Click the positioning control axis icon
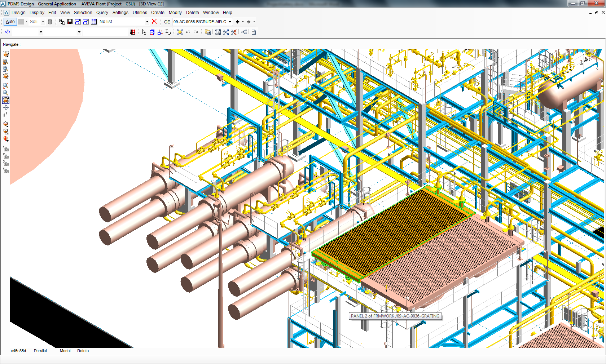 (160, 32)
